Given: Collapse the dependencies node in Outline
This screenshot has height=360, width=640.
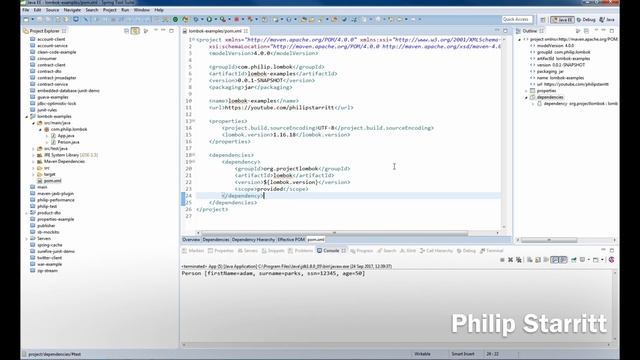Looking at the screenshot, I should [526, 98].
